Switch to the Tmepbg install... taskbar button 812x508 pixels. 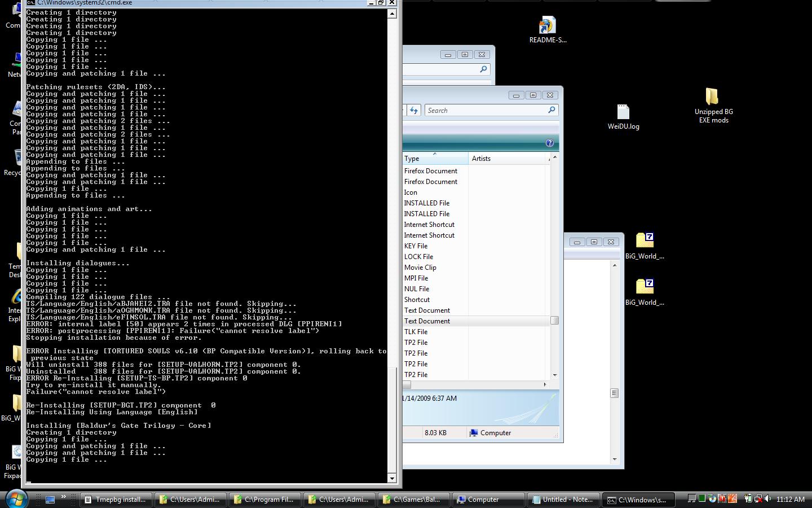pyautogui.click(x=115, y=500)
